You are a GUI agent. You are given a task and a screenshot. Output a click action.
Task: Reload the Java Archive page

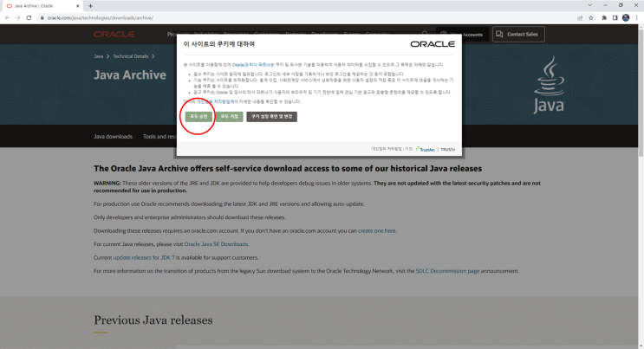click(29, 17)
